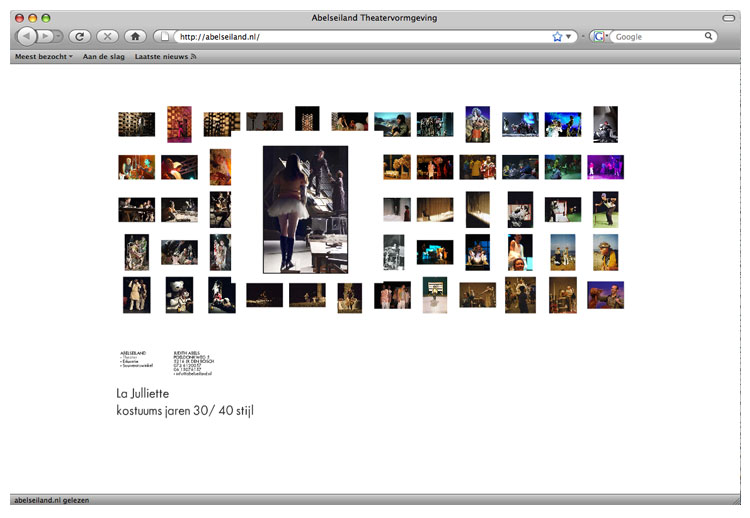Click the large central ballerina photo
The image size is (750, 518).
click(305, 209)
